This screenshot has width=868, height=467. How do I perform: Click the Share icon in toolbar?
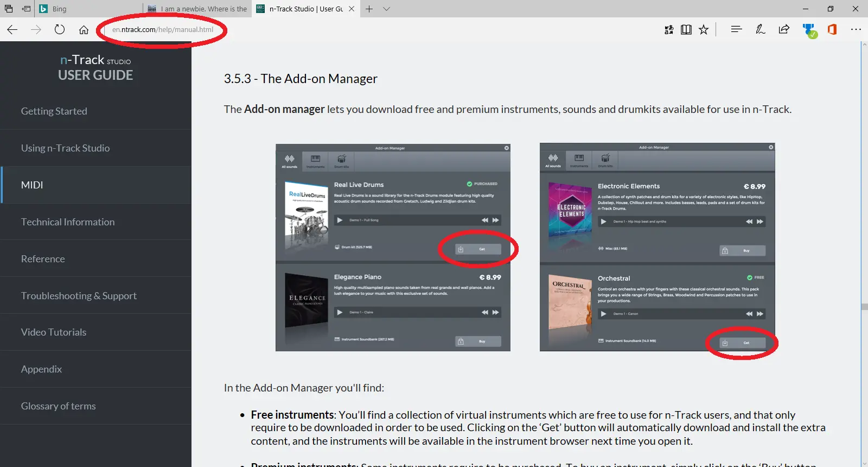pyautogui.click(x=784, y=30)
